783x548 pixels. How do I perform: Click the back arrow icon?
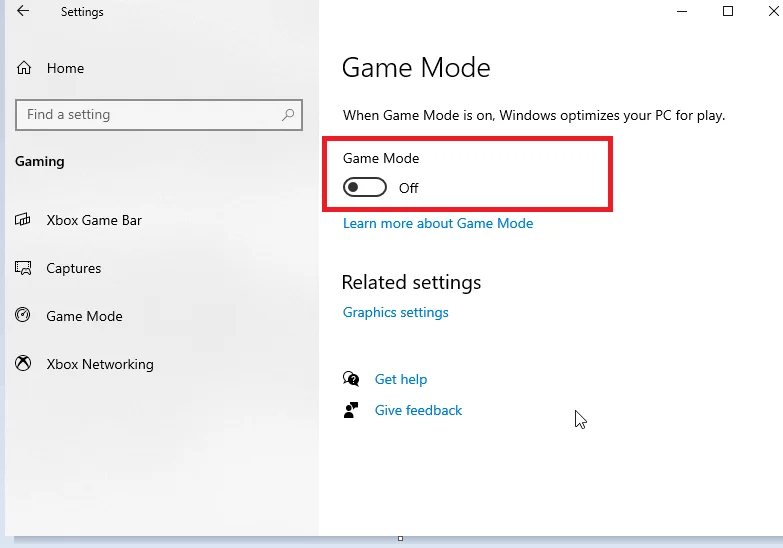[x=23, y=11]
